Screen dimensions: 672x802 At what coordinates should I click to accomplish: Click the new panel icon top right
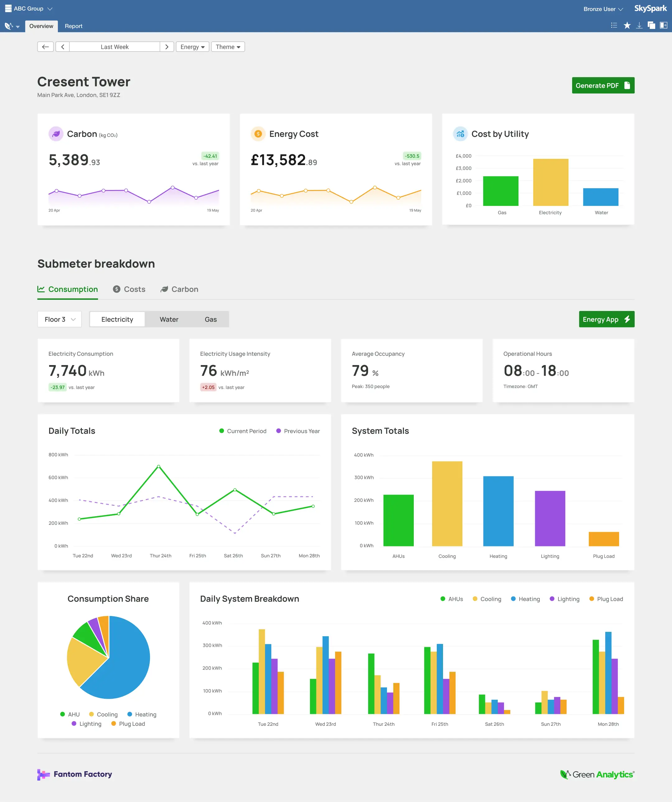tap(664, 25)
